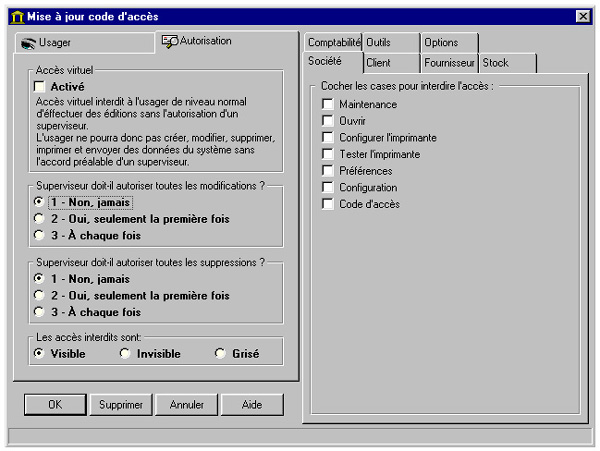Open the Fournisseur tab

click(x=449, y=63)
